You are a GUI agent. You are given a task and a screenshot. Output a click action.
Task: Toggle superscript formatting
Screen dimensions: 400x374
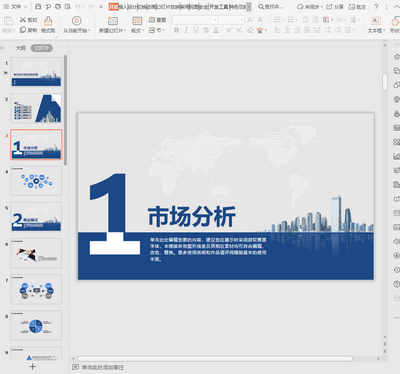click(229, 30)
